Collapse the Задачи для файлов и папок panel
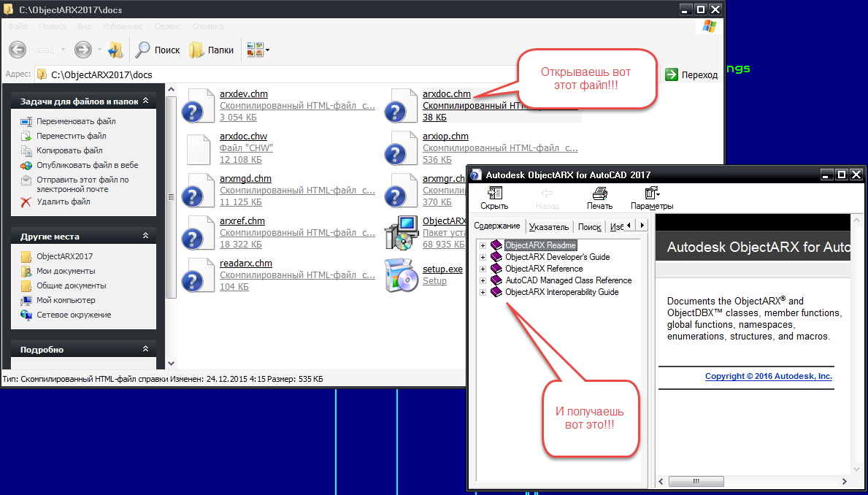The width and height of the screenshot is (868, 495). [145, 101]
